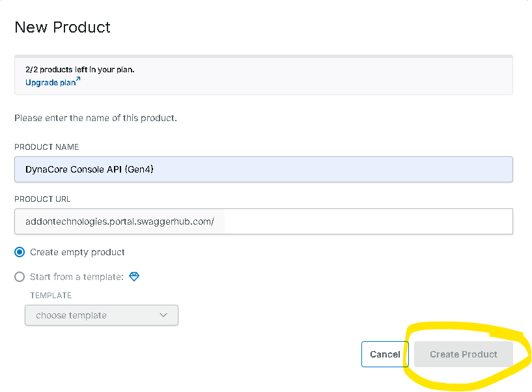Click the PRODUCT URL field label
Screen dimensions: 532x392
point(42,199)
